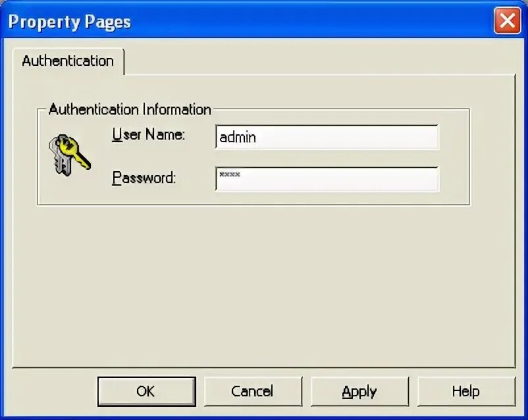528x420 pixels.
Task: Place cursor on the masked password asterisks
Action: pyautogui.click(x=230, y=175)
